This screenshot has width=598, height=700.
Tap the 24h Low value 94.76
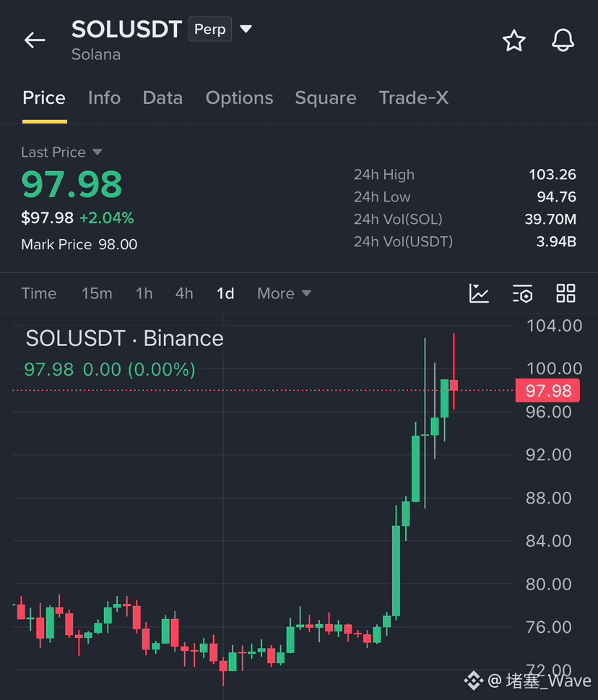click(x=557, y=196)
